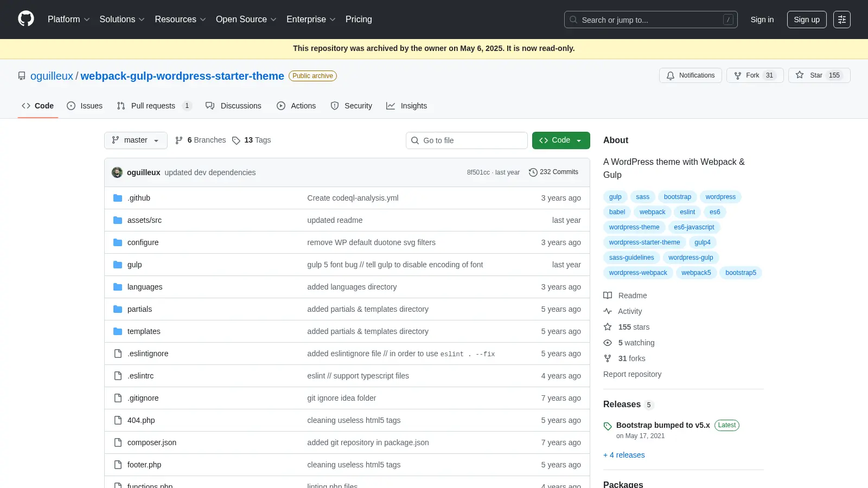Select the bootstrap5 topic tag
This screenshot has height=488, width=868.
coord(741,273)
